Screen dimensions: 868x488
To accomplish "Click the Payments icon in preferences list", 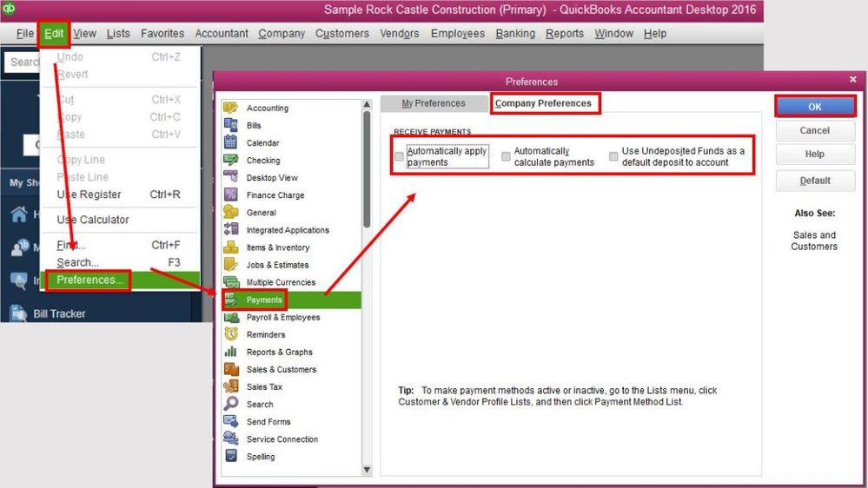I will [231, 300].
